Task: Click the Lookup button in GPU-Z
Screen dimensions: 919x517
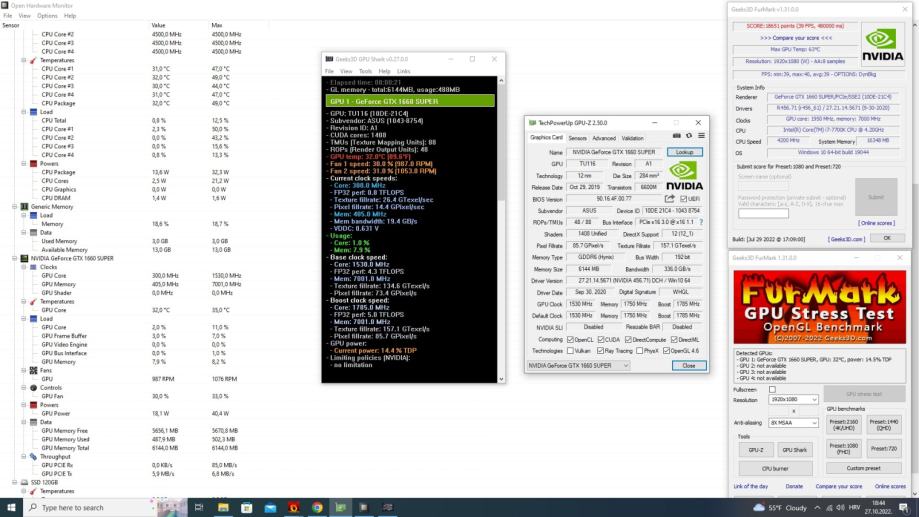Action: [x=684, y=152]
